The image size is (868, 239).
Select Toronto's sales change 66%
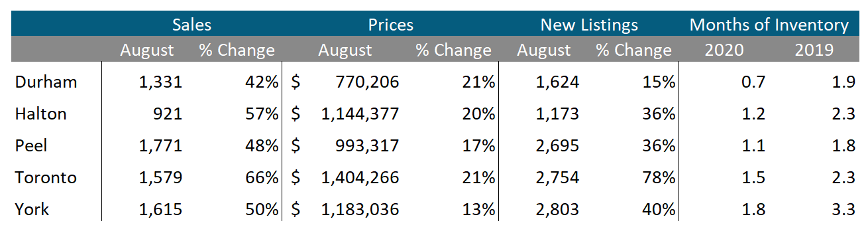pos(262,177)
